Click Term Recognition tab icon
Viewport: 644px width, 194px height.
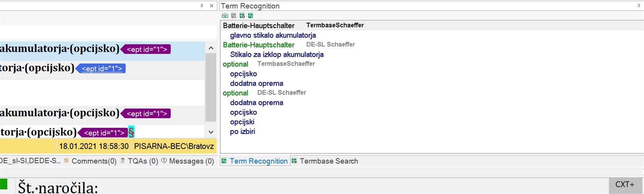click(x=224, y=161)
